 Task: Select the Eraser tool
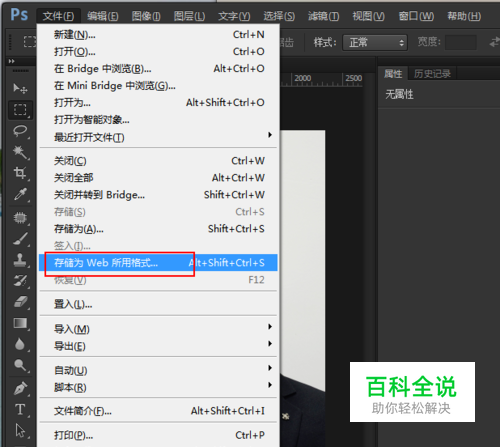[20, 302]
